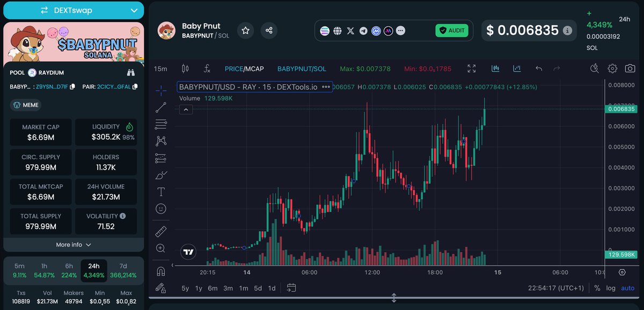The width and height of the screenshot is (644, 310).
Task: Open the 15m timeframe selector
Action: 160,68
